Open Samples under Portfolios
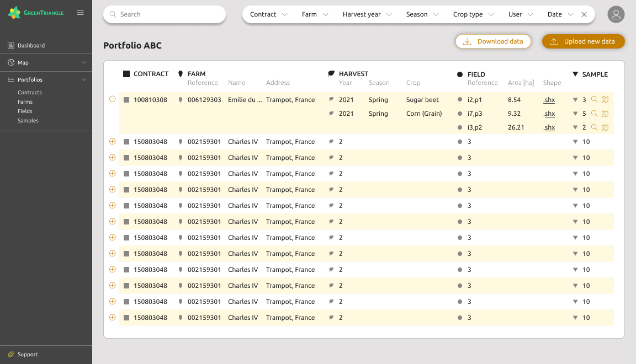 [28, 120]
